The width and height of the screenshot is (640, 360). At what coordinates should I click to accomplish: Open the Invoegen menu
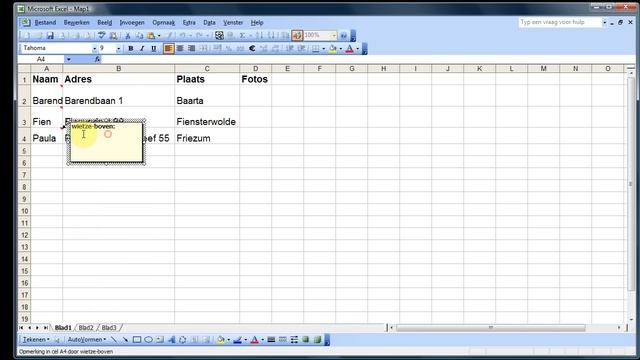(132, 23)
